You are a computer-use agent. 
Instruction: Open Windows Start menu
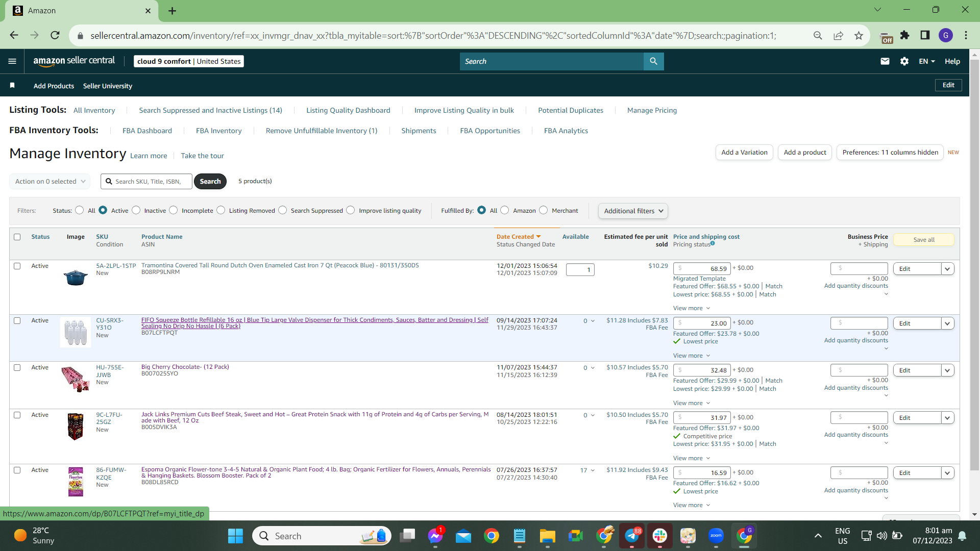(x=235, y=536)
